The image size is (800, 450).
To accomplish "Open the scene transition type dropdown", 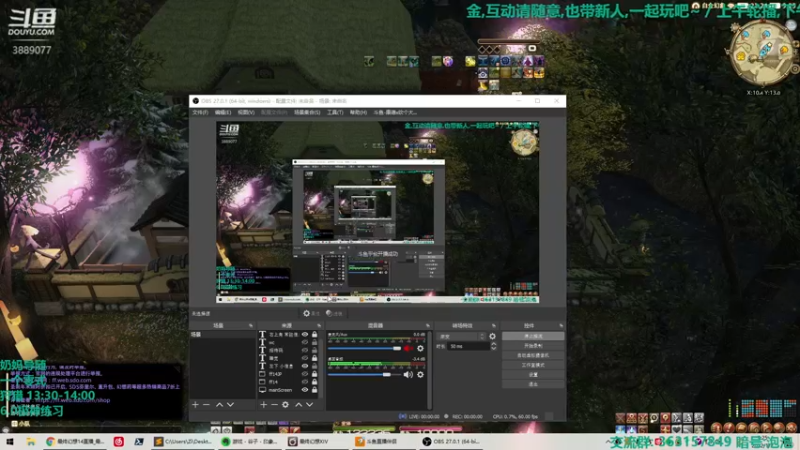I will click(461, 336).
